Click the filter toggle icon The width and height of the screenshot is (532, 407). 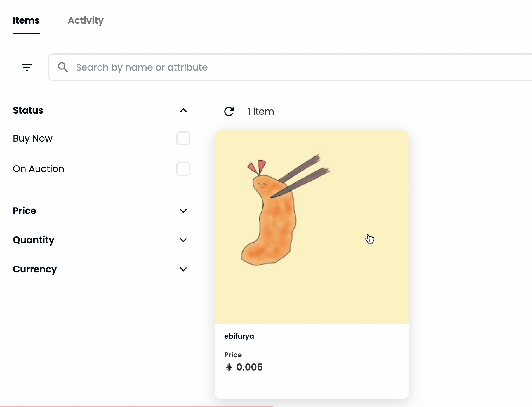coord(27,67)
